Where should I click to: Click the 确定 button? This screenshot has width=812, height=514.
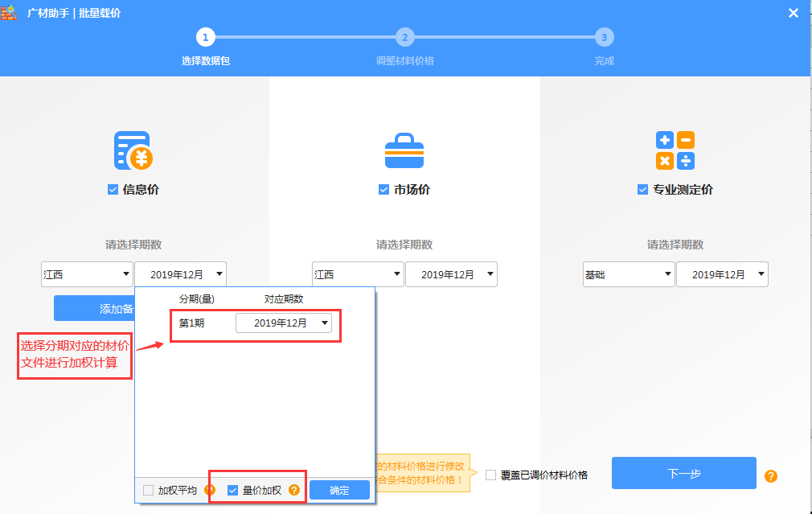[339, 490]
